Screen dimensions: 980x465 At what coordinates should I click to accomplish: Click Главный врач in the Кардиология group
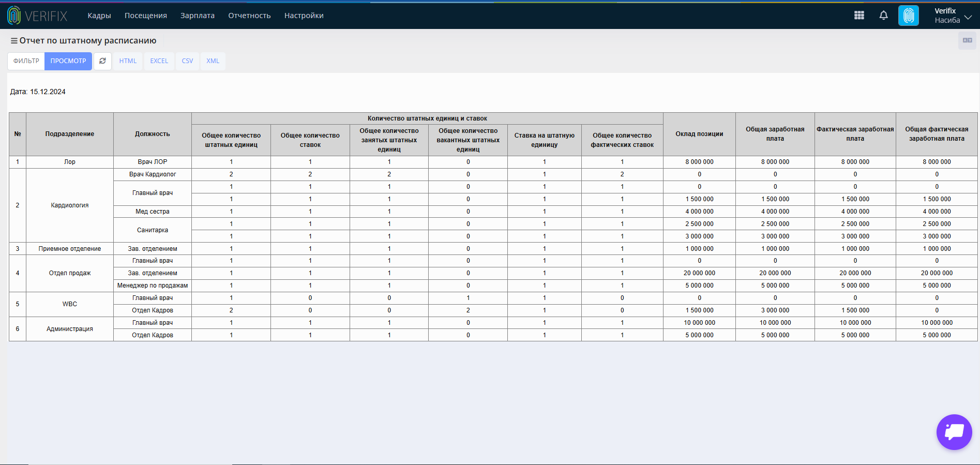153,193
